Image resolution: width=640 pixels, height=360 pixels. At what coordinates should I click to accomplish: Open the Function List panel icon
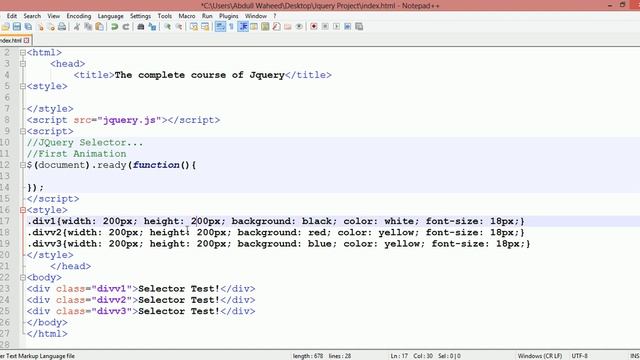click(276, 27)
